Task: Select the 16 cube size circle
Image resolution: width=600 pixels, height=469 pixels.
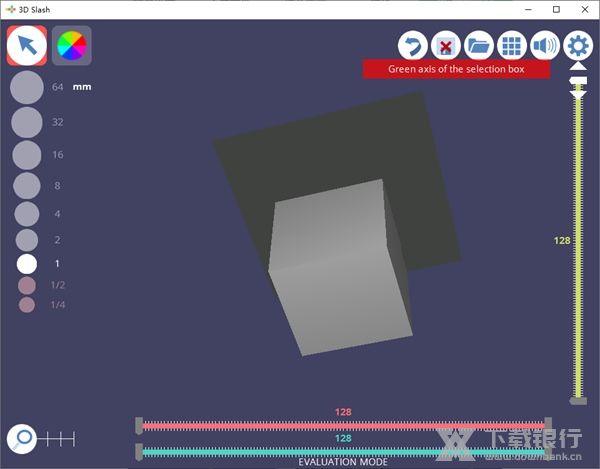Action: (x=27, y=155)
